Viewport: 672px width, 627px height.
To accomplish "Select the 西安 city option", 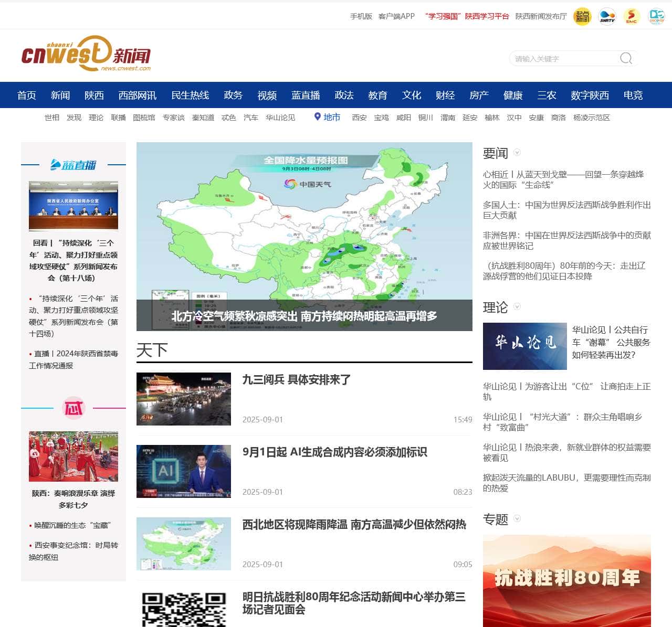I will (x=359, y=118).
